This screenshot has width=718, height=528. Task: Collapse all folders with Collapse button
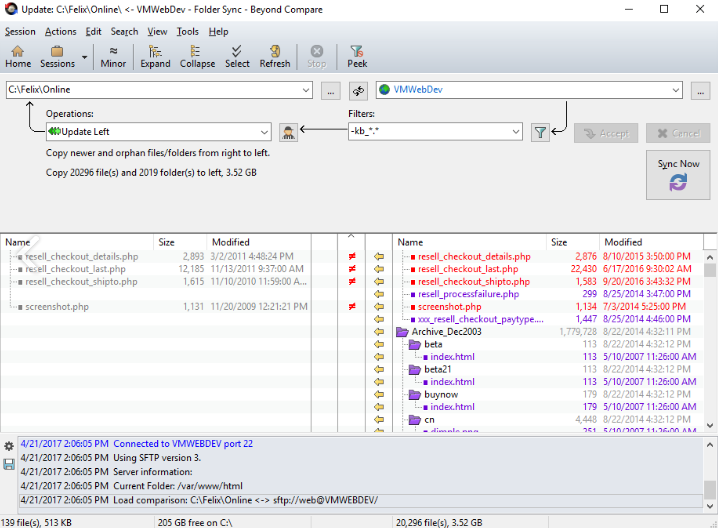(197, 57)
